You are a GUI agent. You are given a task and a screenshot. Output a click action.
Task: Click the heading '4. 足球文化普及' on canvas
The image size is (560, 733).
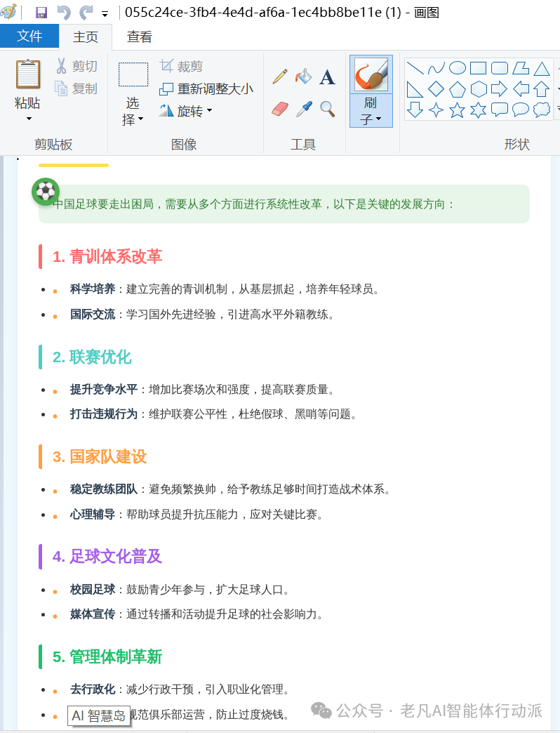click(x=107, y=557)
